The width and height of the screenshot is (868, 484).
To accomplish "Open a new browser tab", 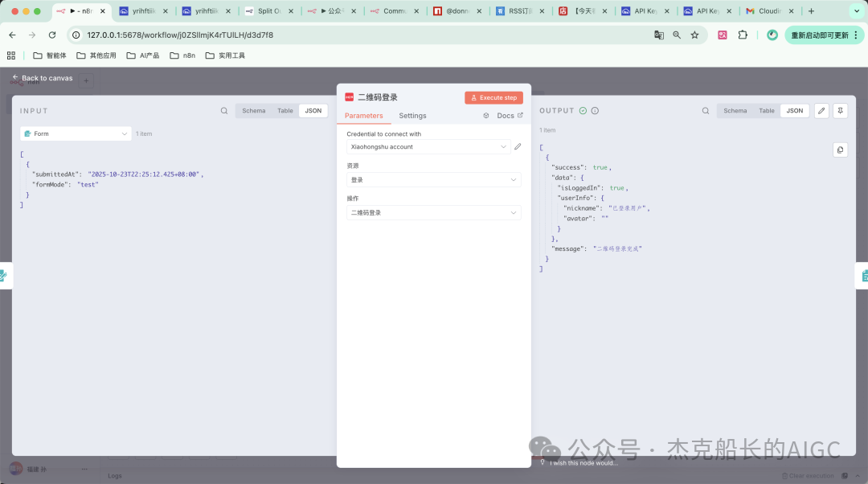I will click(811, 11).
